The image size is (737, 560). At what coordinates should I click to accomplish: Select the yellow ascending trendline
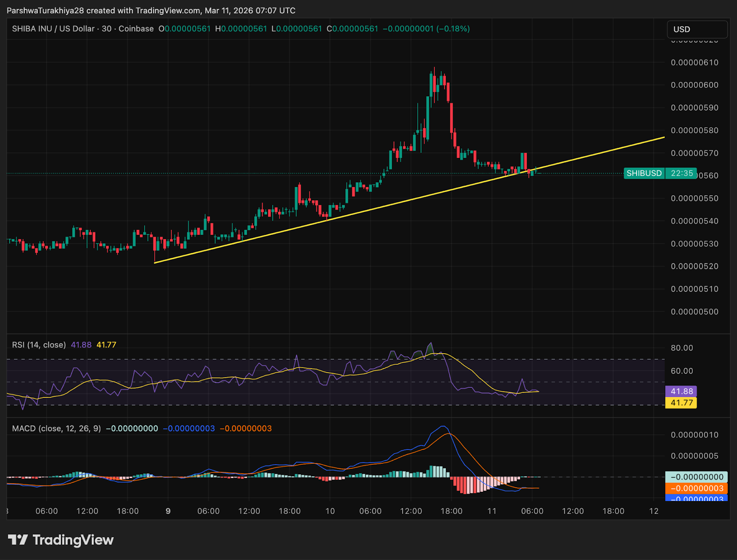point(415,198)
